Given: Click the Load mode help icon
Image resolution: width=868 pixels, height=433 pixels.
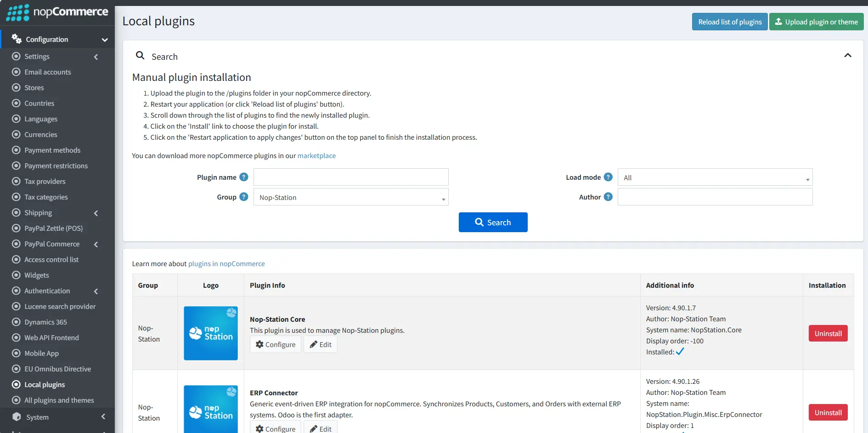Looking at the screenshot, I should [608, 177].
